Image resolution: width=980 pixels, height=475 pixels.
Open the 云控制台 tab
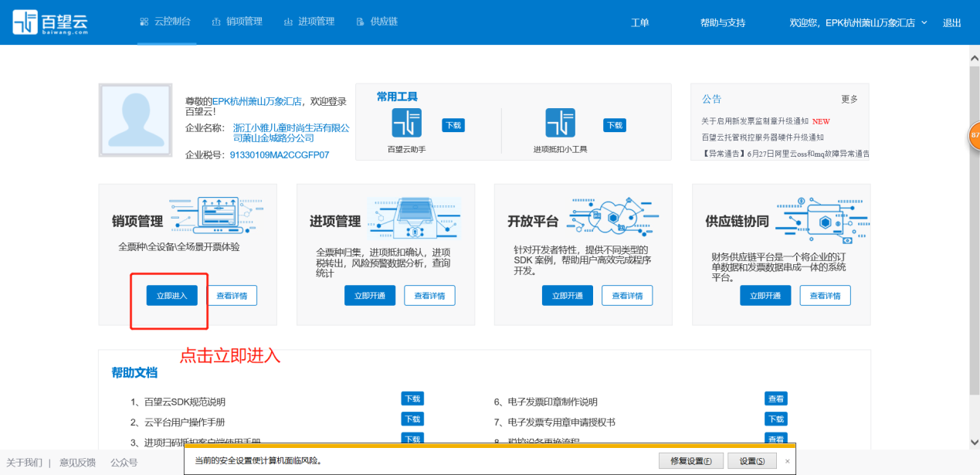point(166,22)
